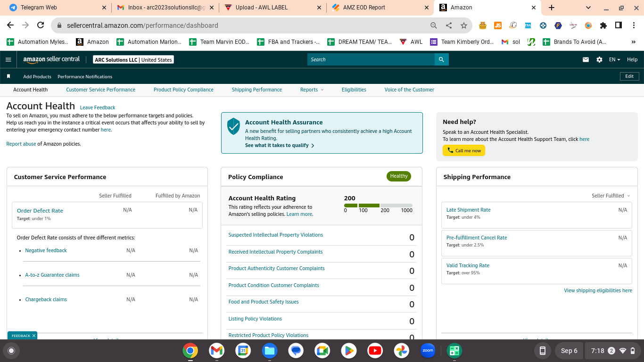Open the Calculator app on the shelf
This screenshot has width=644, height=362.
tap(454, 351)
